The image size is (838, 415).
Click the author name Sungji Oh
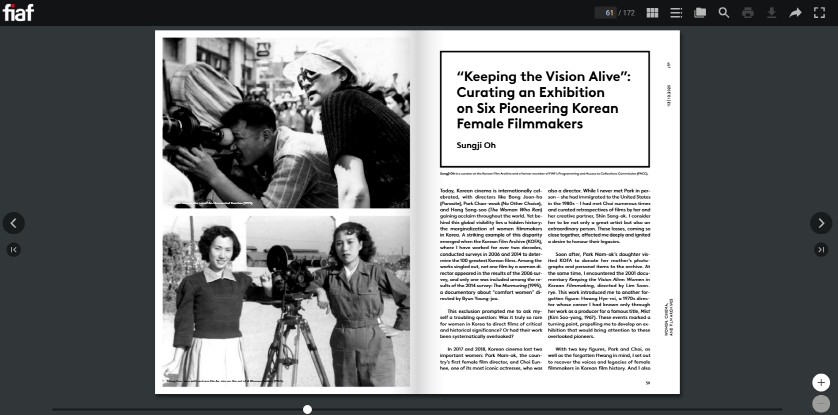pos(476,145)
